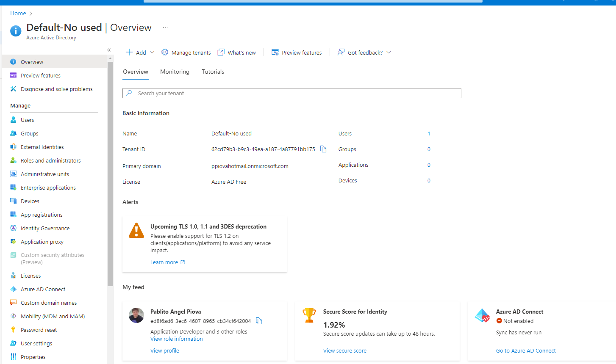This screenshot has height=364, width=616.
Task: Open the ellipsis more options menu
Action: tap(165, 28)
